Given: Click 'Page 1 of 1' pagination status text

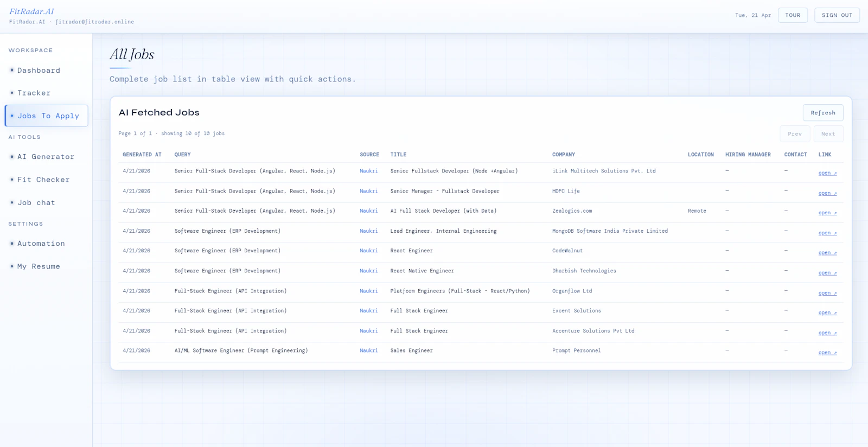Looking at the screenshot, I should pos(136,133).
